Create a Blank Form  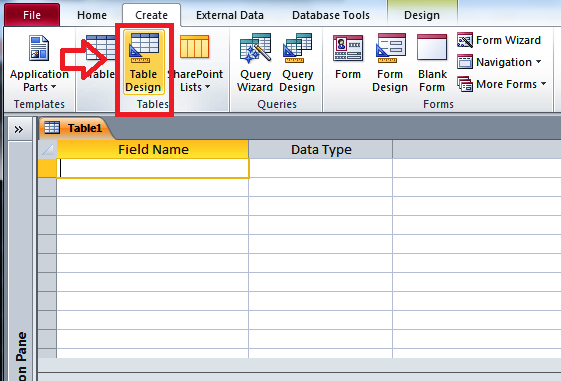432,64
